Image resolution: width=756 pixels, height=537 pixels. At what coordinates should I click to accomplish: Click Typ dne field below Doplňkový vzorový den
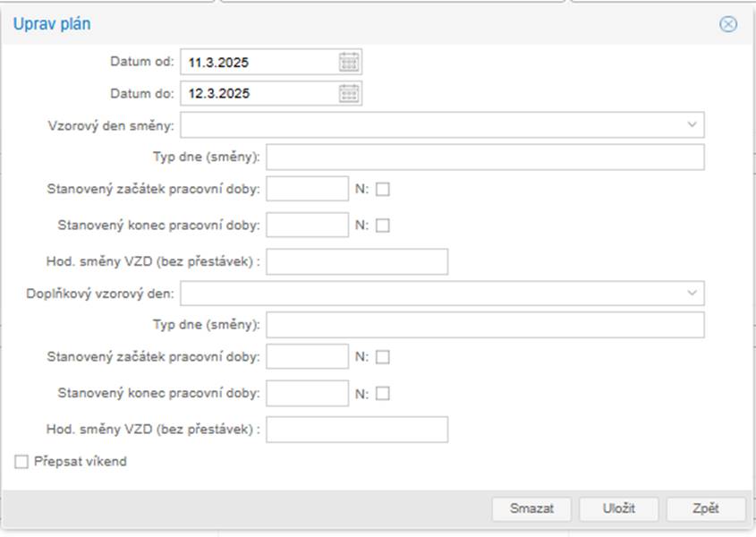485,325
